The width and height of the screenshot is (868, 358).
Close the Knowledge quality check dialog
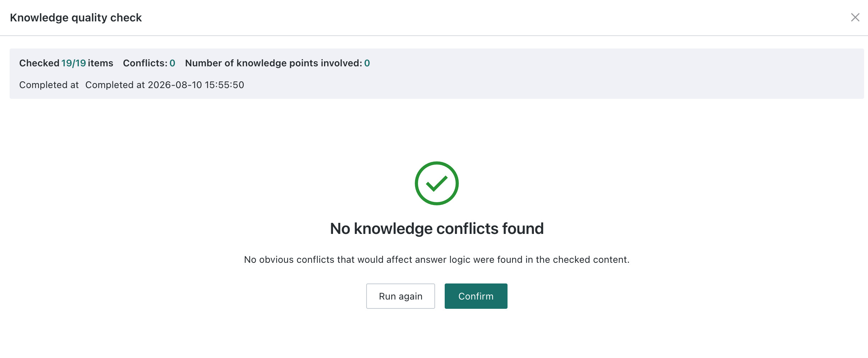(x=855, y=17)
